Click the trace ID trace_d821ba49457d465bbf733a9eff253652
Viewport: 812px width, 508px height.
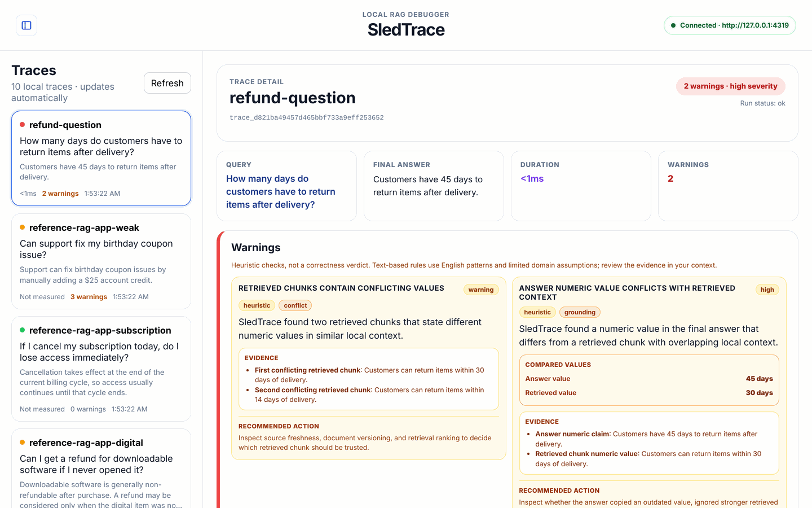(x=307, y=118)
